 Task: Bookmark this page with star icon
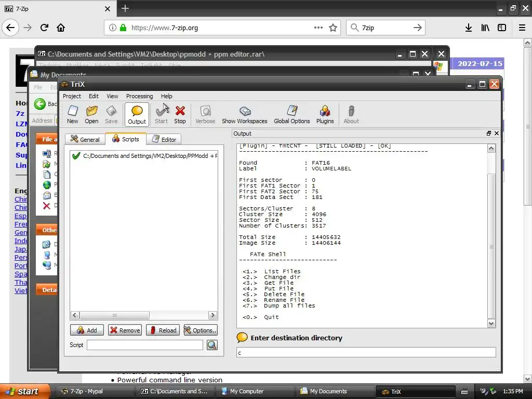[333, 28]
